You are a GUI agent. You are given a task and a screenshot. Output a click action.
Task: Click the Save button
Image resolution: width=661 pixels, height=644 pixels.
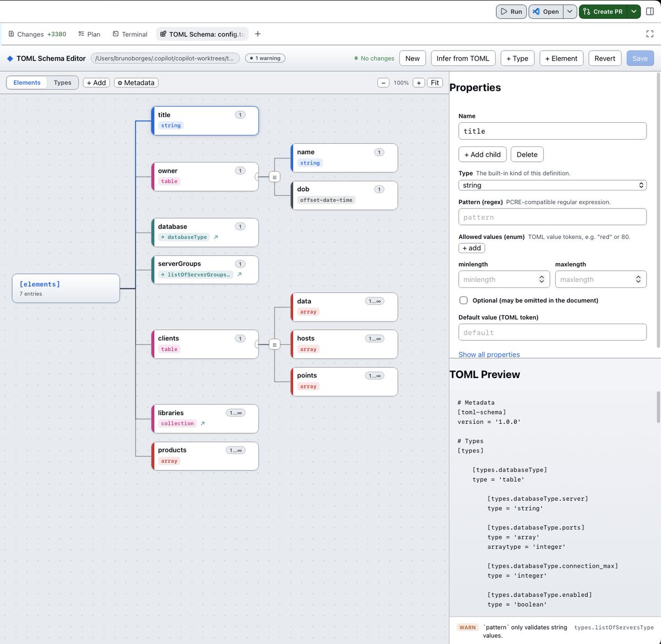640,58
